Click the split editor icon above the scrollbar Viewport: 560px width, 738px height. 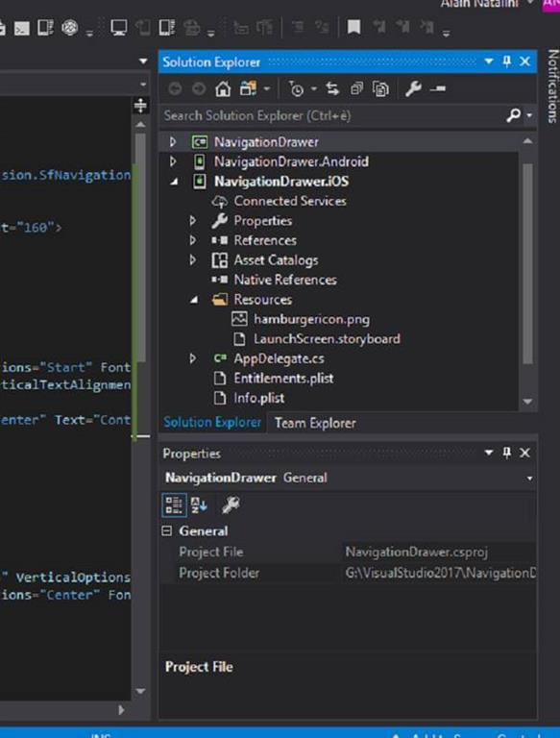pos(140,105)
